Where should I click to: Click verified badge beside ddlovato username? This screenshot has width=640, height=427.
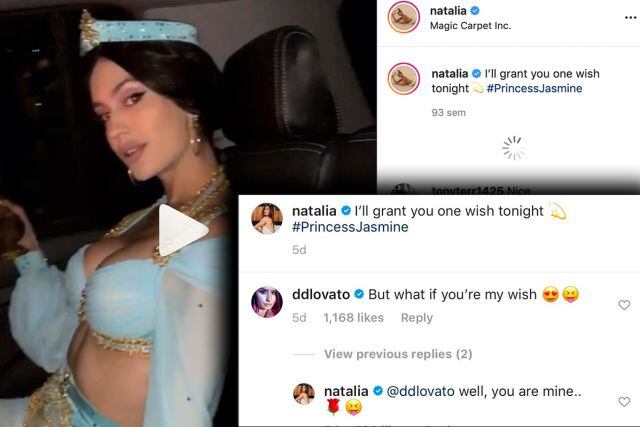[359, 294]
